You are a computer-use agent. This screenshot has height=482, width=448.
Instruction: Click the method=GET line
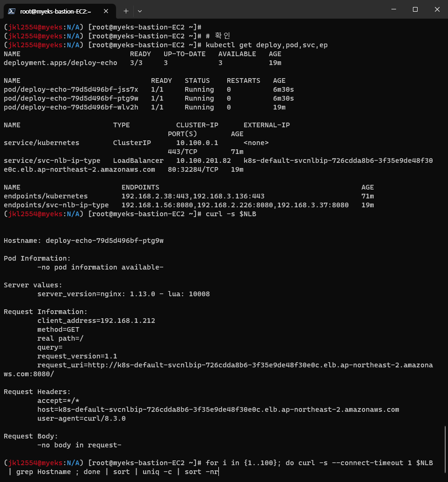(58, 329)
